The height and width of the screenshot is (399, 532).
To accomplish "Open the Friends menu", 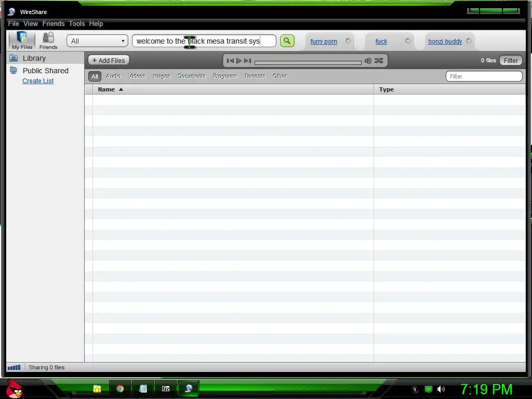I will click(54, 24).
